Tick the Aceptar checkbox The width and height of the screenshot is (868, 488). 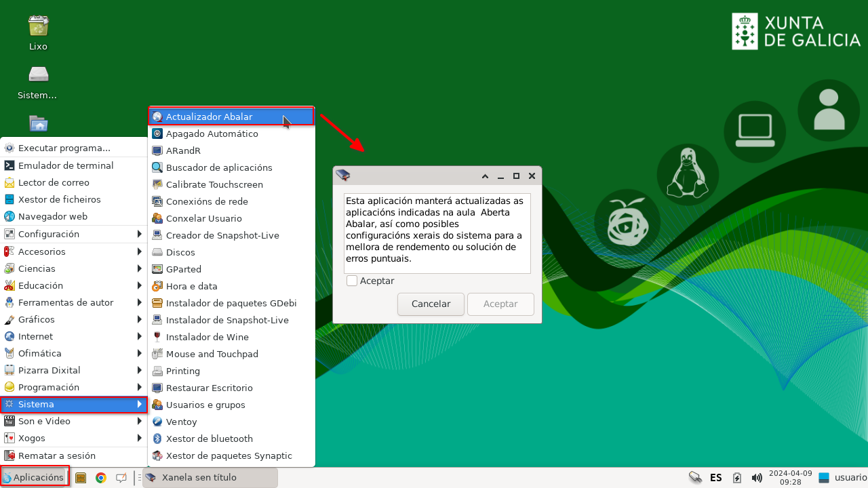coord(351,281)
